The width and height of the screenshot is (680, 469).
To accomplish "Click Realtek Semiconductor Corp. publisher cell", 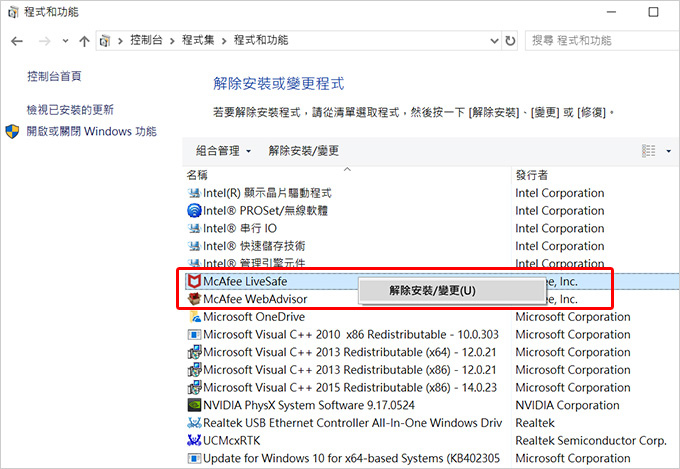I will pyautogui.click(x=591, y=441).
